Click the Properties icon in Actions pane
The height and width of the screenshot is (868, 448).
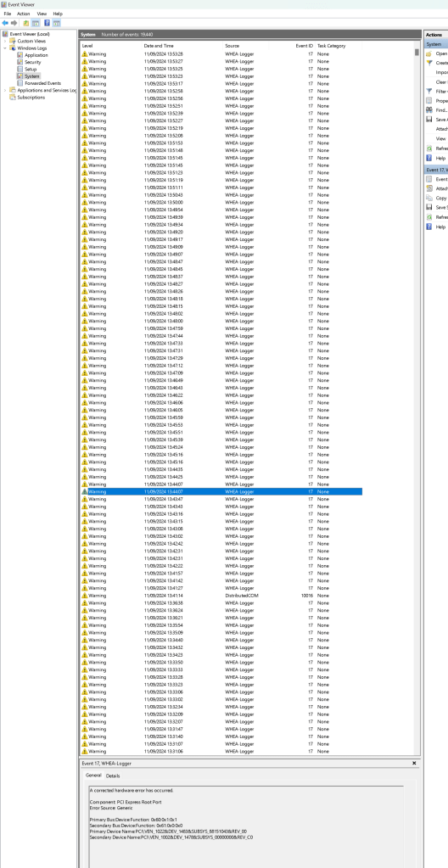tap(428, 101)
